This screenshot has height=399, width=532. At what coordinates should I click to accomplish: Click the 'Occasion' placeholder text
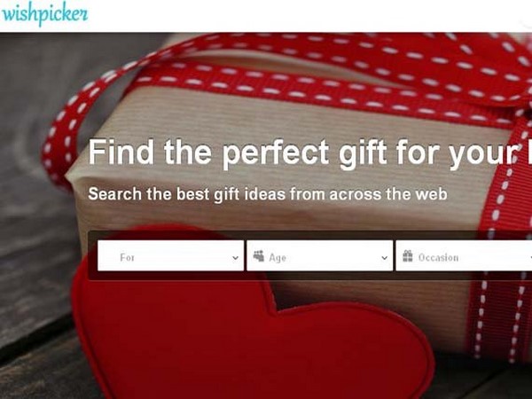(x=438, y=258)
